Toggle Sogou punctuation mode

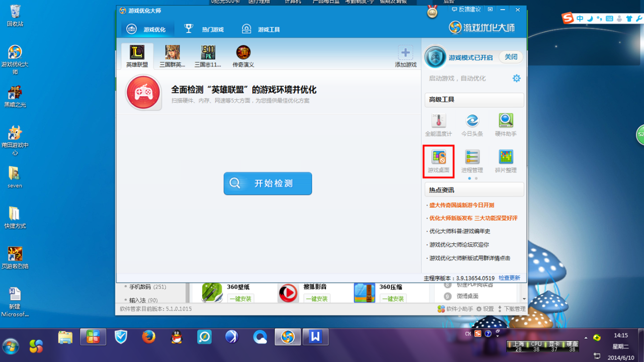(x=599, y=19)
